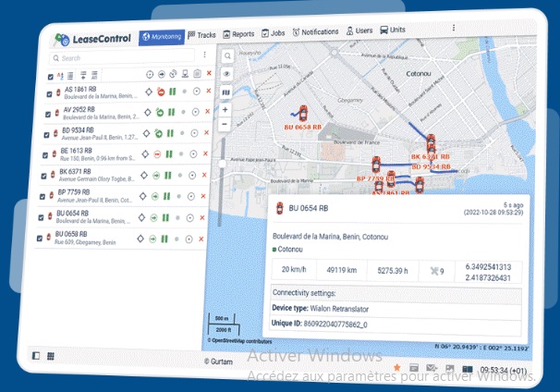Zoom in with the map plus button

pos(225,109)
